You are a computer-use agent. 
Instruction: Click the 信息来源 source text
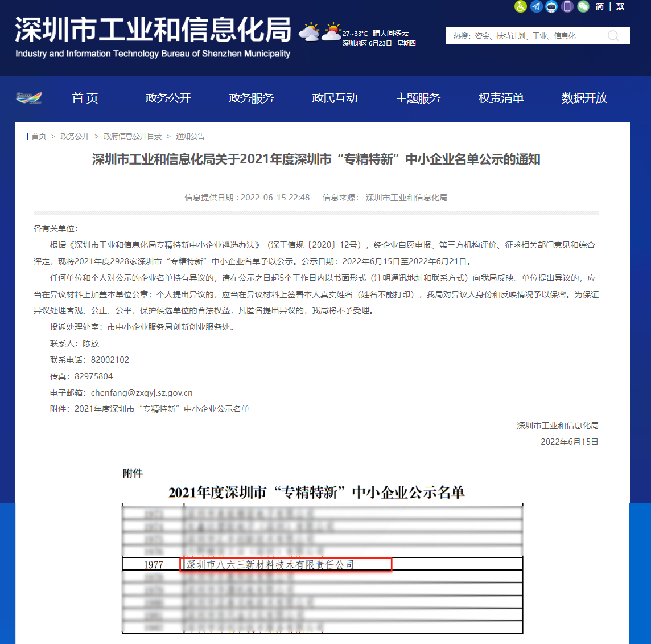click(x=385, y=198)
